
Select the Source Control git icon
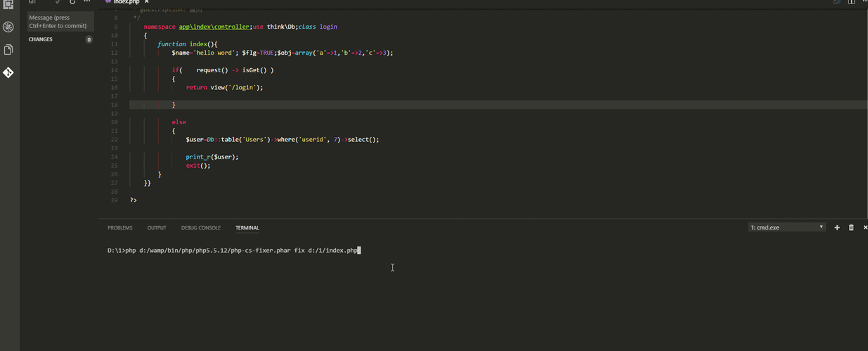8,72
